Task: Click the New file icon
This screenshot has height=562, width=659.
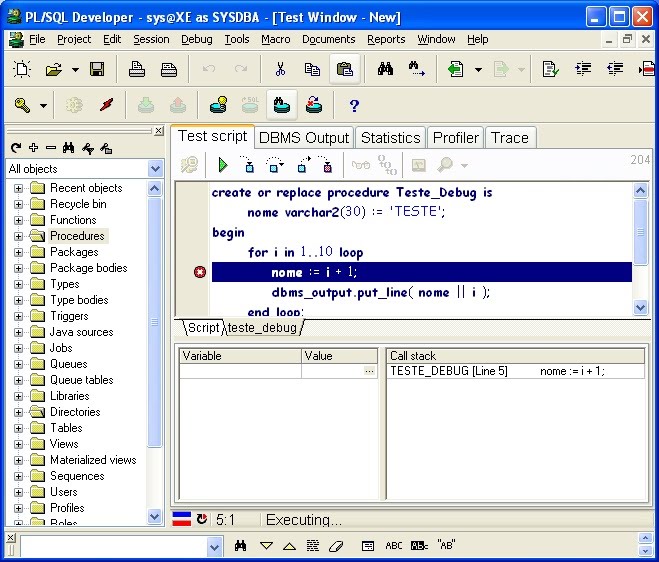Action: (22, 69)
